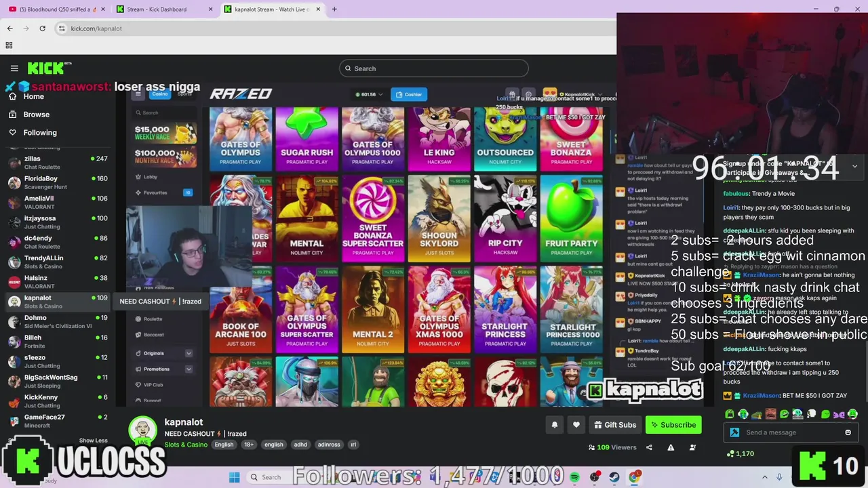The height and width of the screenshot is (488, 868).
Task: Open the Slots & Casino category link
Action: (186, 445)
